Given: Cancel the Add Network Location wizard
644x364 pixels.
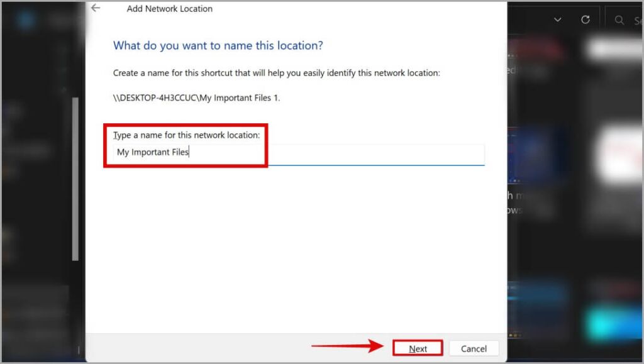Looking at the screenshot, I should [474, 348].
